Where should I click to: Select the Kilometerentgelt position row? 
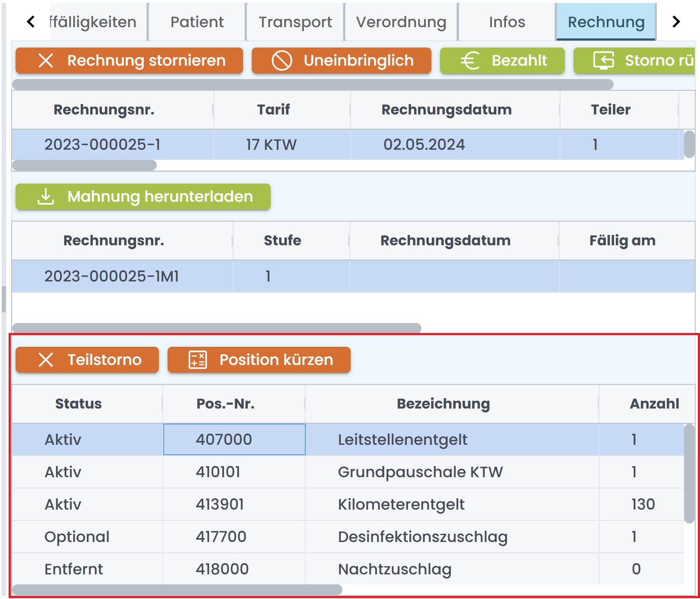click(401, 504)
